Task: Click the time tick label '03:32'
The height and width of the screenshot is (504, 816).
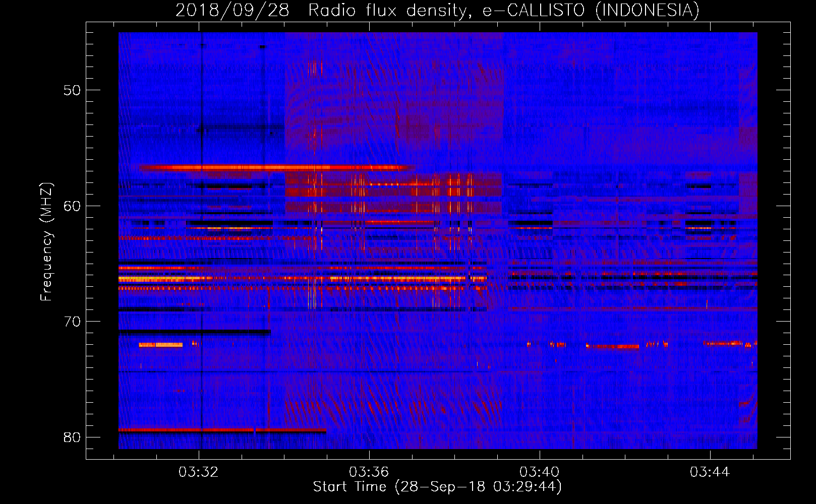Action: [x=199, y=472]
